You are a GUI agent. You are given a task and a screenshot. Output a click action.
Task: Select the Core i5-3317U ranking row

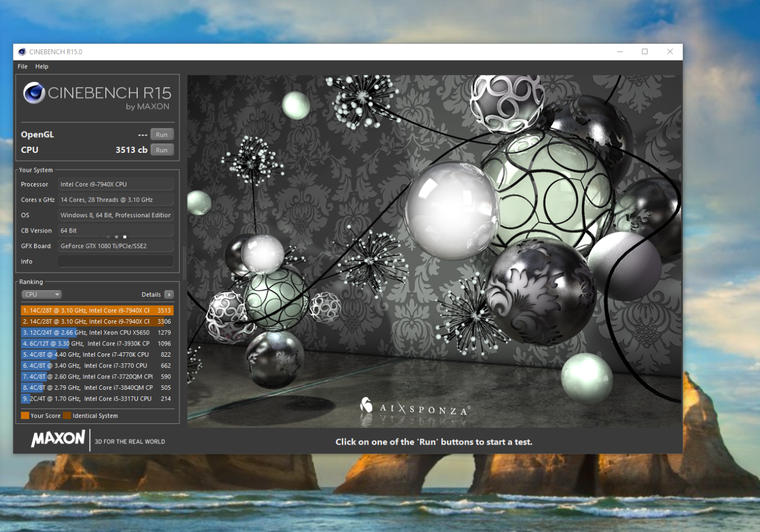click(x=97, y=399)
